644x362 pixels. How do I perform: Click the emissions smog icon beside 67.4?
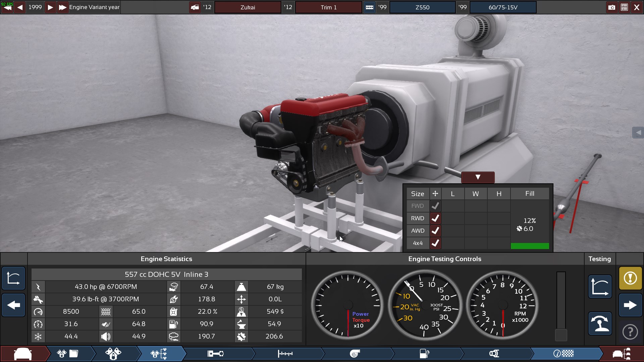click(174, 287)
